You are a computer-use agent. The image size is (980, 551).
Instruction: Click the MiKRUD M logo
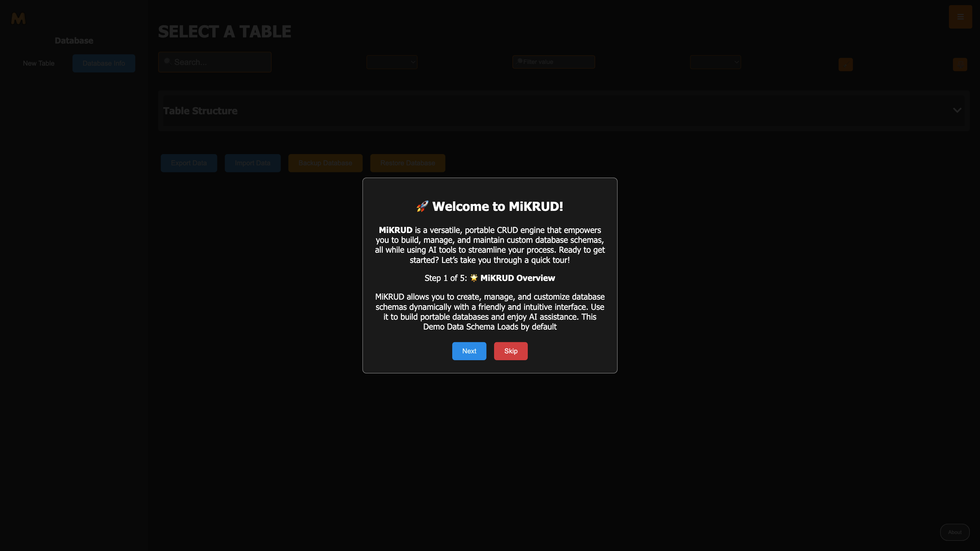click(18, 18)
